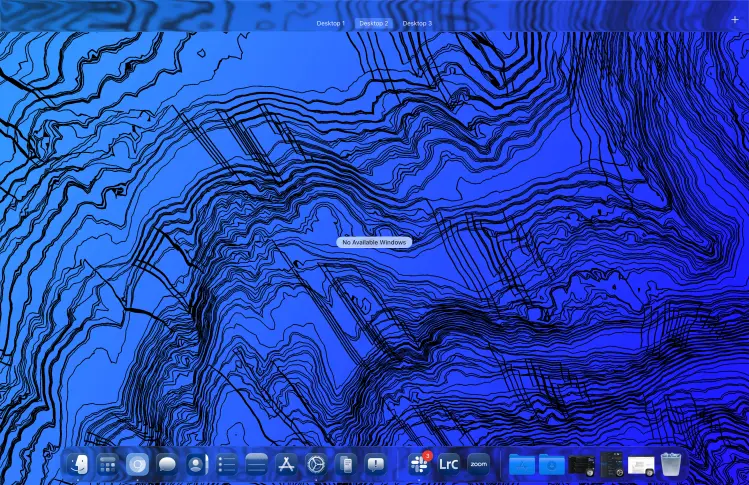Open the Applications folder in the Dock

point(522,464)
